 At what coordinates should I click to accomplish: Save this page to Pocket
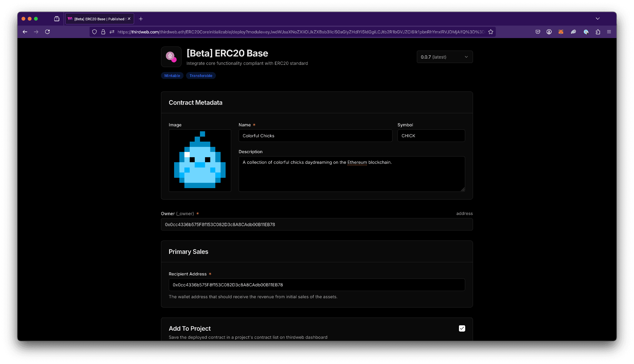[538, 32]
